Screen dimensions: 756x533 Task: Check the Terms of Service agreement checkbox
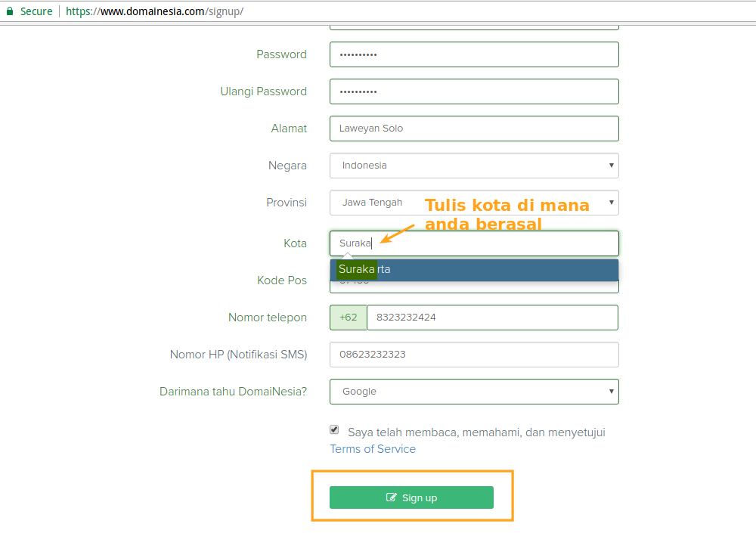click(333, 429)
